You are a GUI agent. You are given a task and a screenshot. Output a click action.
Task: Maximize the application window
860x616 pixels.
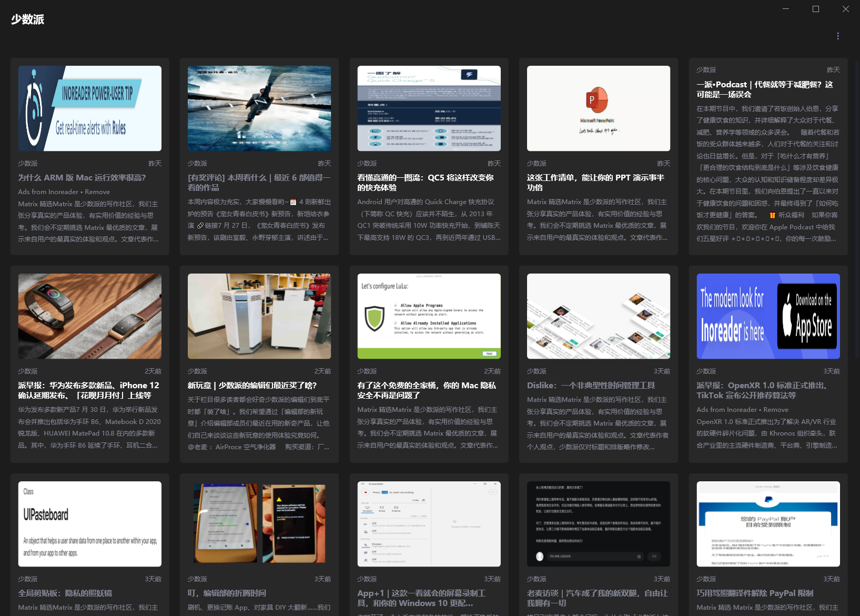816,9
